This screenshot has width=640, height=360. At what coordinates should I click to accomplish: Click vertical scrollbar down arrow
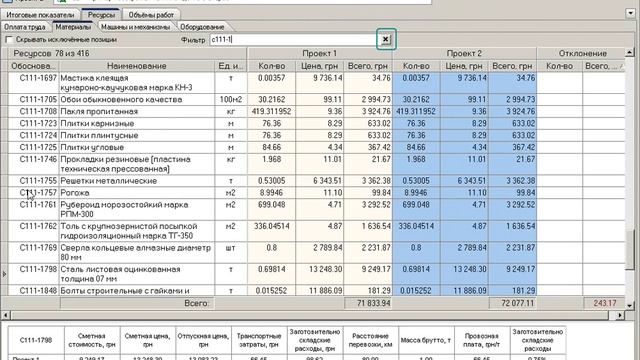tap(629, 305)
